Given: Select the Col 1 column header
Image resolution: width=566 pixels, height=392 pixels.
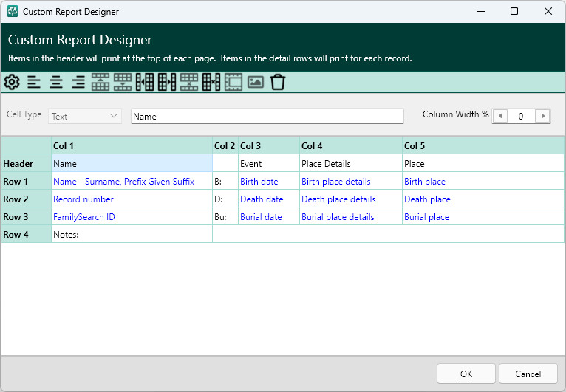Looking at the screenshot, I should 132,145.
